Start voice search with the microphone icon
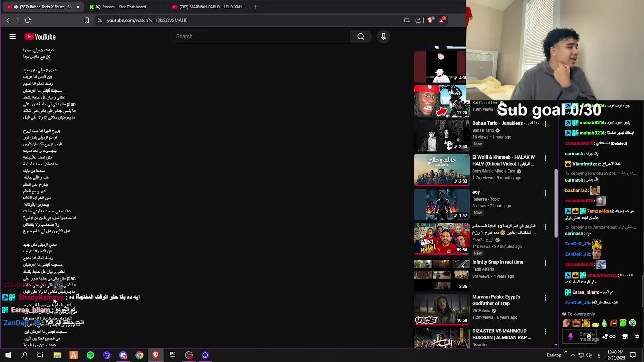The image size is (644, 362). (x=383, y=36)
